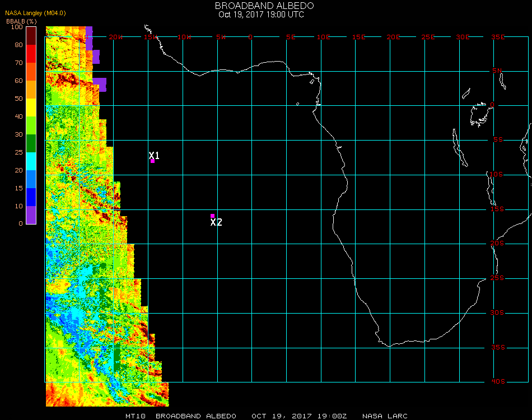Click the magenta X2 marker square
The width and height of the screenshot is (532, 420).
click(212, 216)
